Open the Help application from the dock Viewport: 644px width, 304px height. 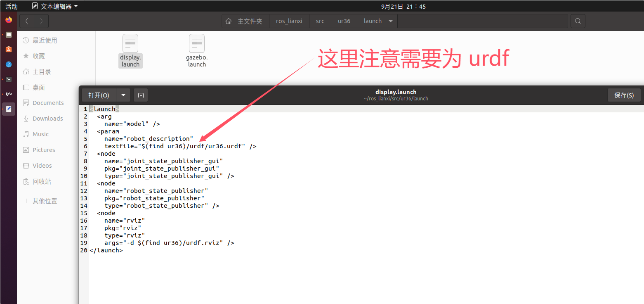(8, 64)
